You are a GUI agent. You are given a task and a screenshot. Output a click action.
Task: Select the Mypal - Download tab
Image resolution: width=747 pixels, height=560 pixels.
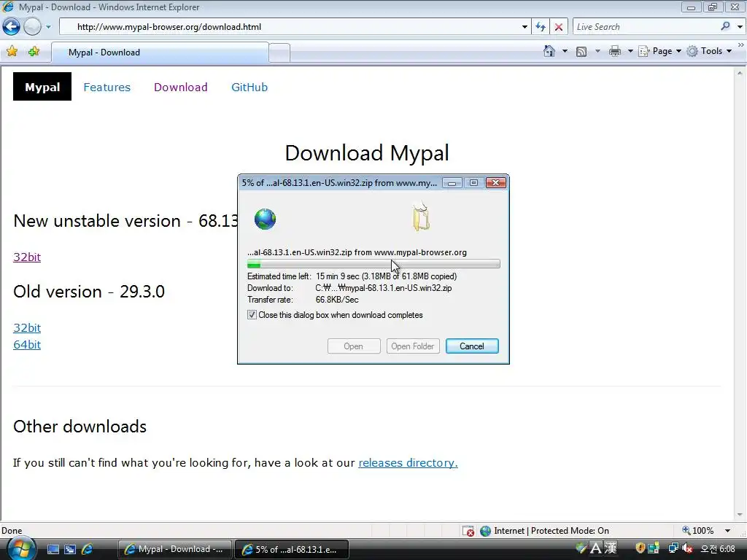(x=160, y=52)
